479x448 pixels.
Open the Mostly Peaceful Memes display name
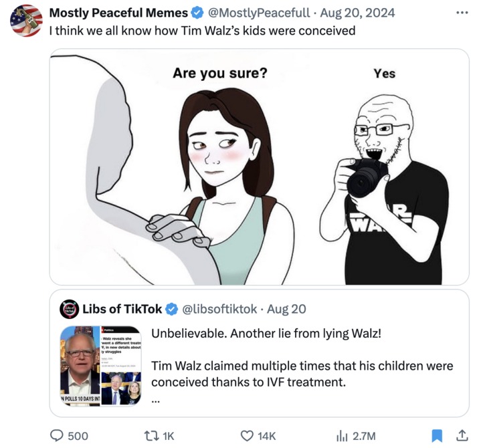pos(118,13)
